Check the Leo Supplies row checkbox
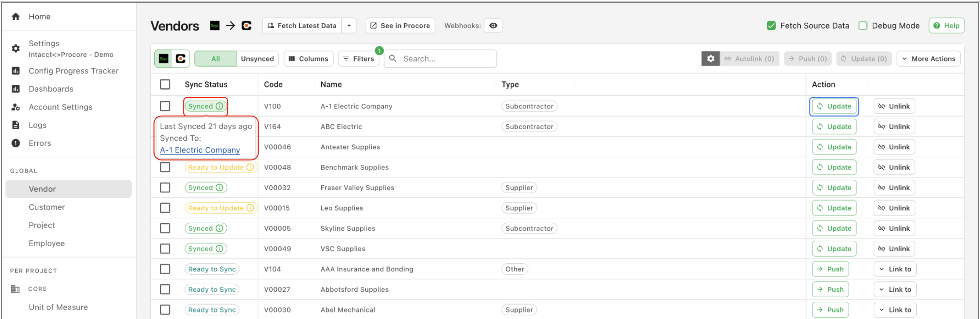The width and height of the screenshot is (980, 319). [x=165, y=208]
